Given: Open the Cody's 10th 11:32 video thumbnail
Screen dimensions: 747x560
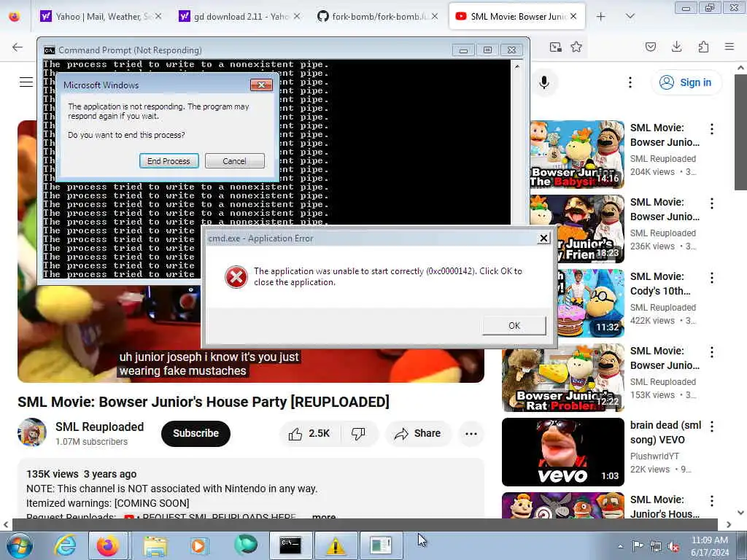Looking at the screenshot, I should pos(591,303).
